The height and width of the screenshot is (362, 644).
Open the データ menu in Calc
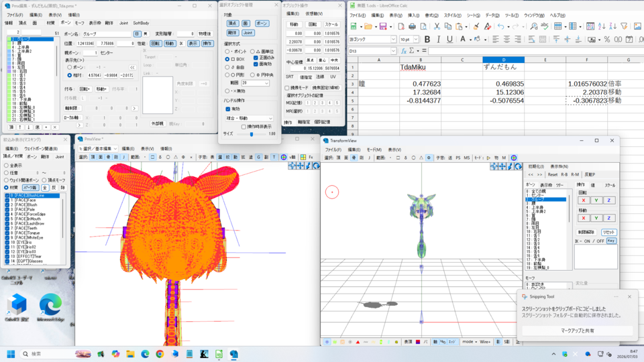(x=492, y=15)
